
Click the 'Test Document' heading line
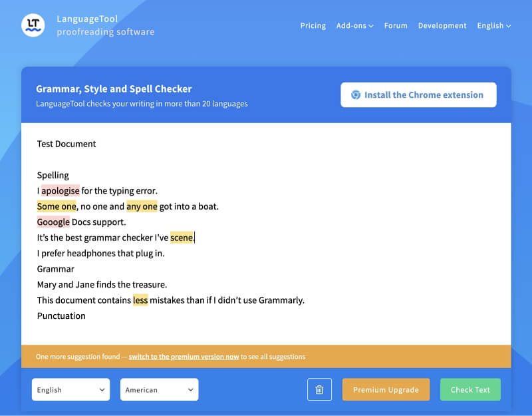[x=66, y=144]
